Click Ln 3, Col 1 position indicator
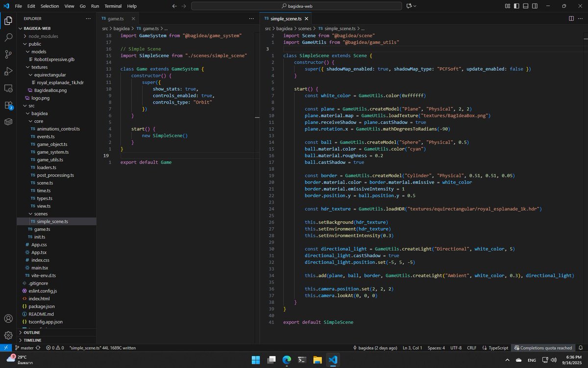 pos(412,347)
